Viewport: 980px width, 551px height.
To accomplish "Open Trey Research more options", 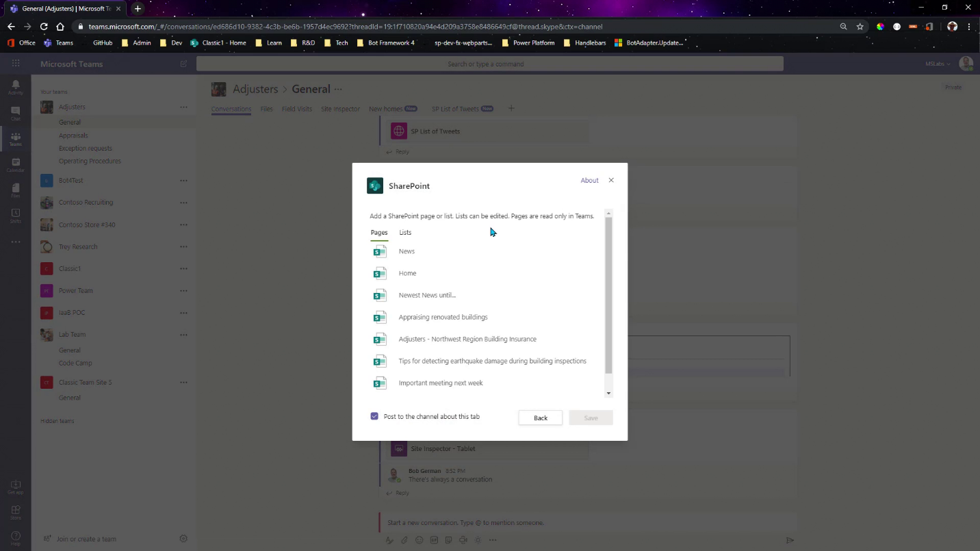I will [183, 246].
